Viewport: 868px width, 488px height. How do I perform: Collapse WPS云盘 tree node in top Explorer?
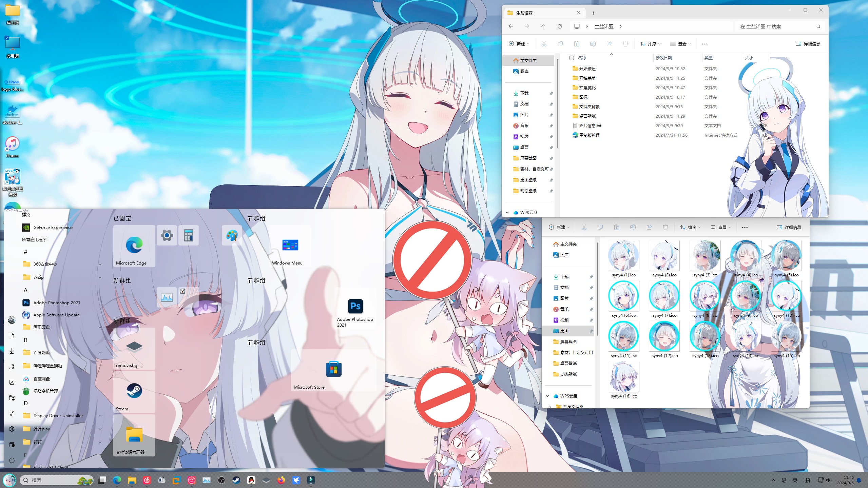(507, 213)
